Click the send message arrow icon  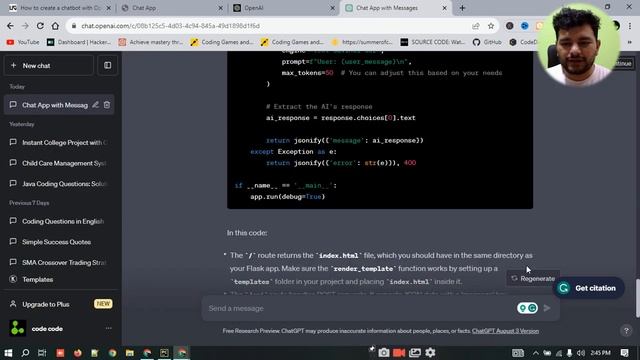pyautogui.click(x=547, y=308)
